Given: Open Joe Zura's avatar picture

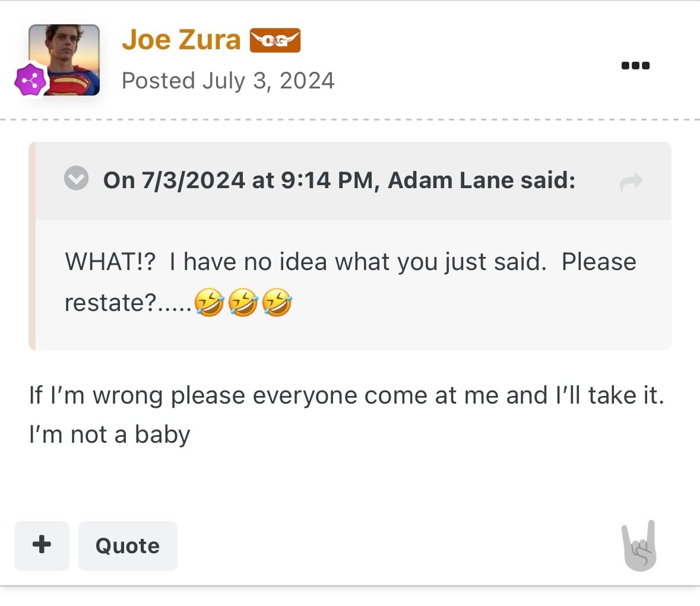Looking at the screenshot, I should point(64,60).
